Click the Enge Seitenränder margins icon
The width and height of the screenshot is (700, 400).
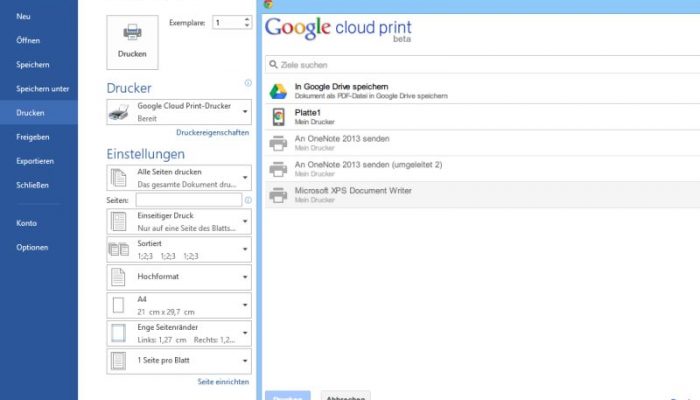pyautogui.click(x=118, y=333)
